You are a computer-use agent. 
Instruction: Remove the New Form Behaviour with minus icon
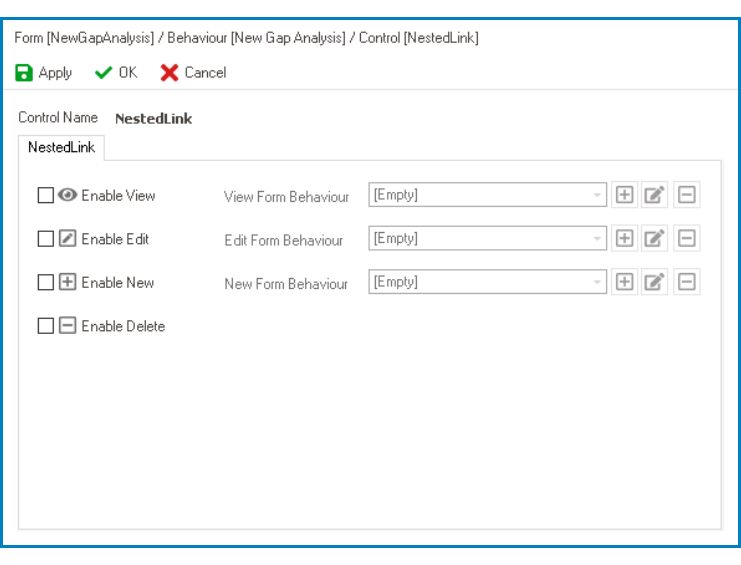tap(686, 282)
